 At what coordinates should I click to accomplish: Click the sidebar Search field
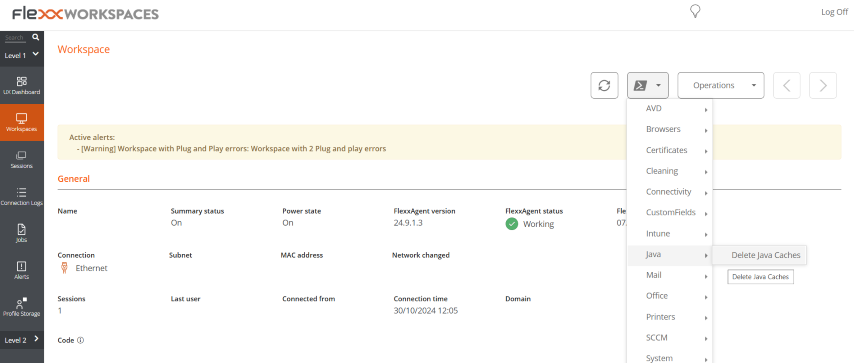pos(15,38)
